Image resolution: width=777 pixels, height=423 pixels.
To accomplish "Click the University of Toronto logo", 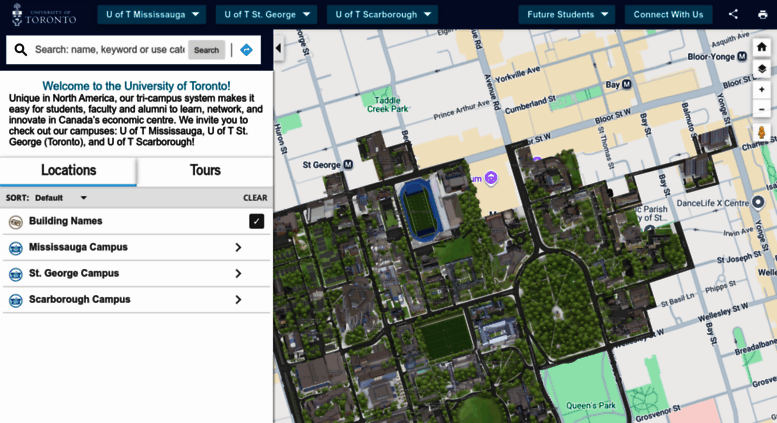I will (x=44, y=15).
